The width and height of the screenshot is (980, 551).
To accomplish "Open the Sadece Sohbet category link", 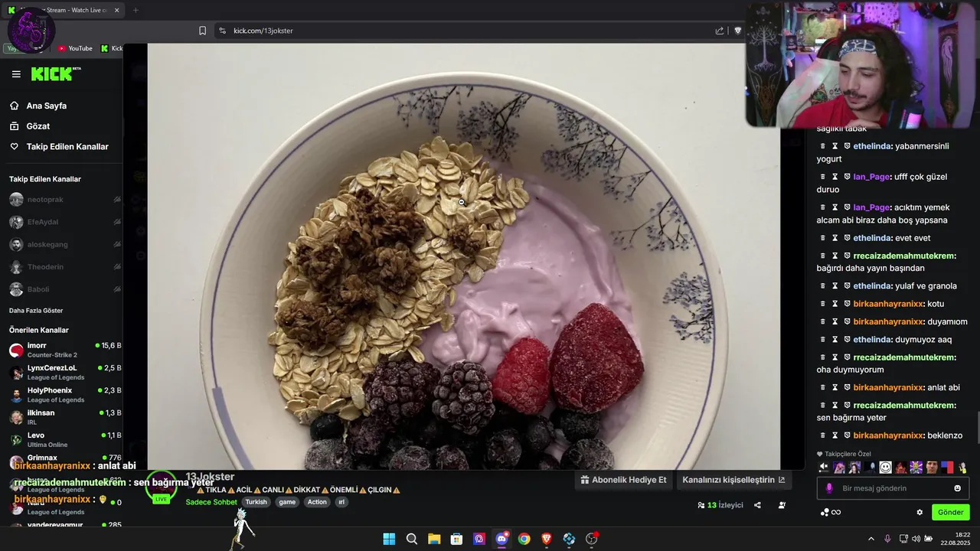I will (x=211, y=502).
